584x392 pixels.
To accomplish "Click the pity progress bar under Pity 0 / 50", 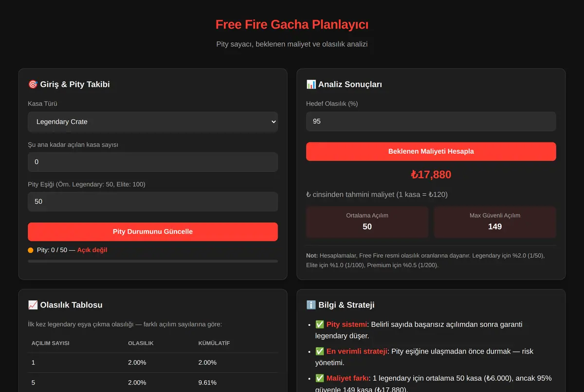I will click(x=153, y=261).
